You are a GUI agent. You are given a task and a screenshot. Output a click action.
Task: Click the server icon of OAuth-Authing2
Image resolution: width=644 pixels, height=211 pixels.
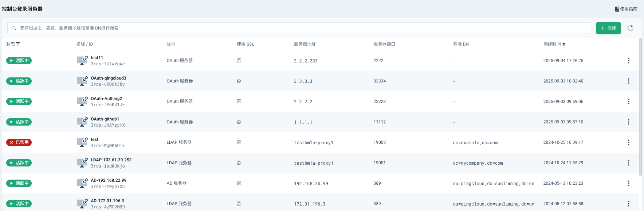pyautogui.click(x=82, y=101)
